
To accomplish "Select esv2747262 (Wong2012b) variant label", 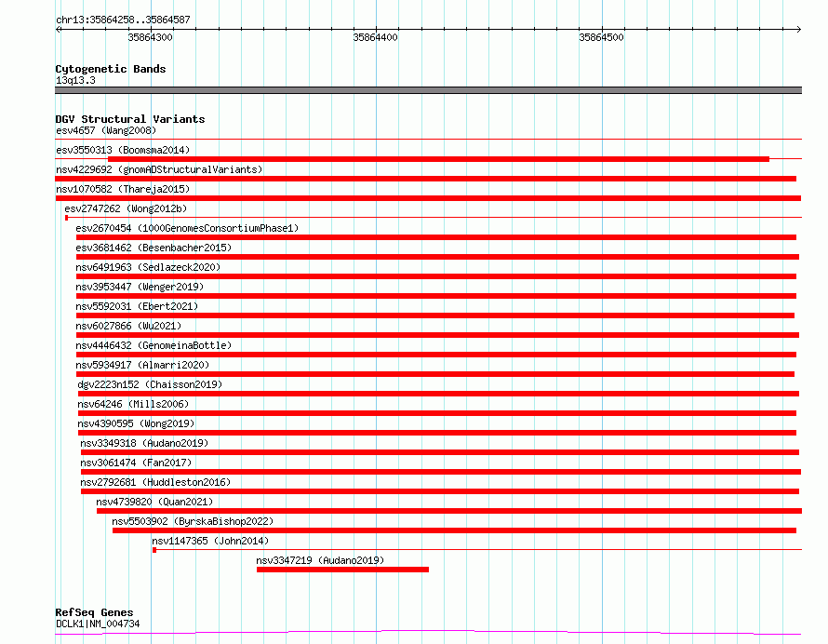I will click(126, 208).
